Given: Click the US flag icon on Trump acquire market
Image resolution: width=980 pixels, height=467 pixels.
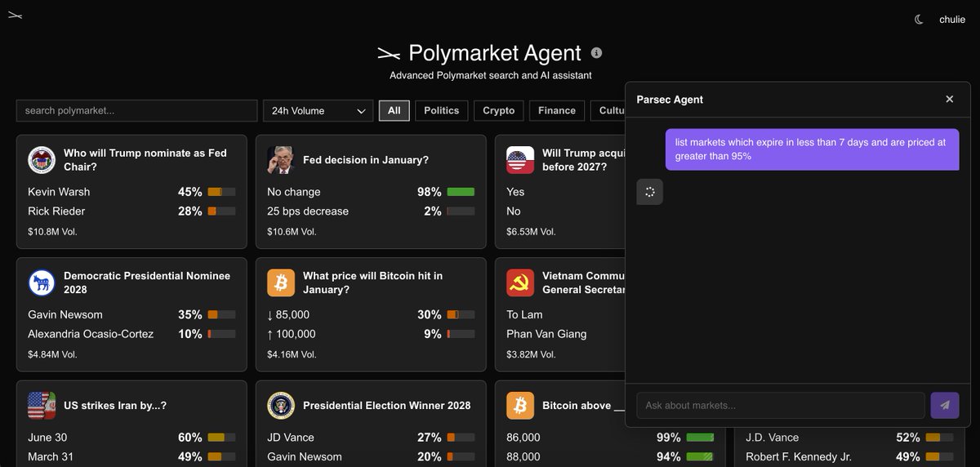Looking at the screenshot, I should tap(519, 160).
